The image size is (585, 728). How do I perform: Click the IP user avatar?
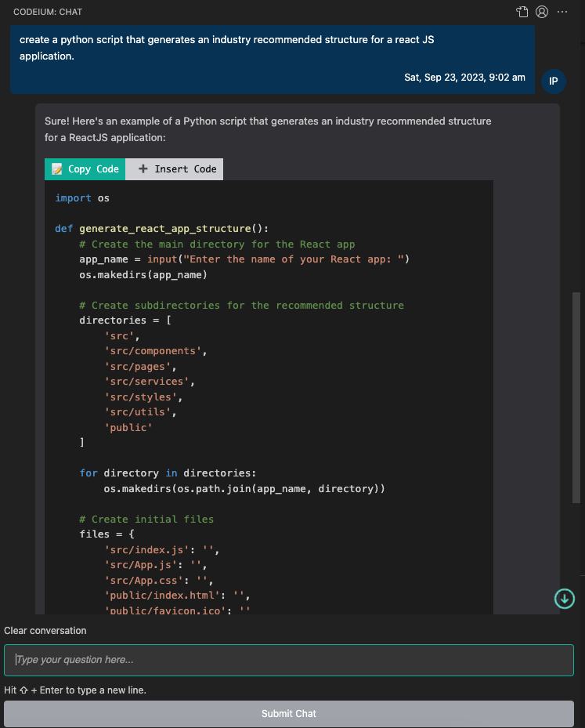(554, 81)
